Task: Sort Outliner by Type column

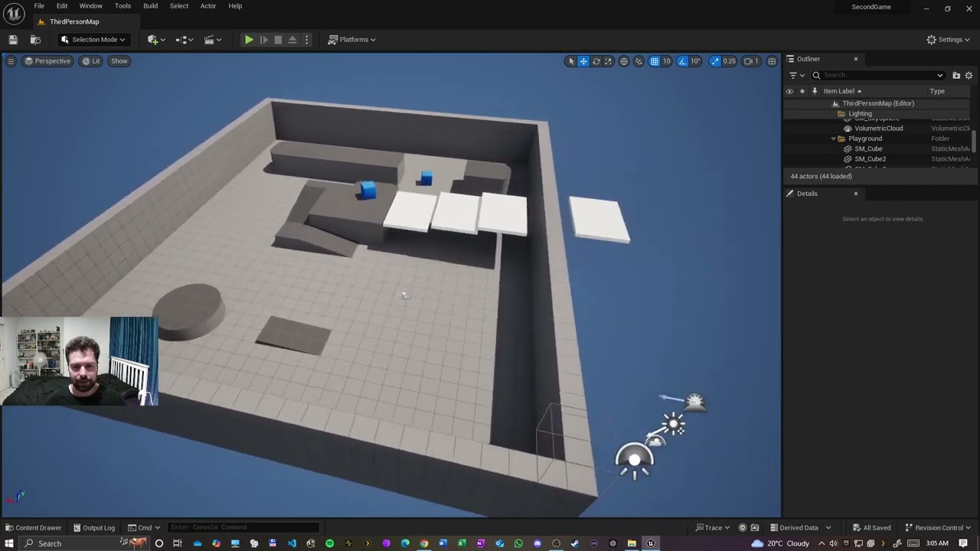Action: click(937, 91)
